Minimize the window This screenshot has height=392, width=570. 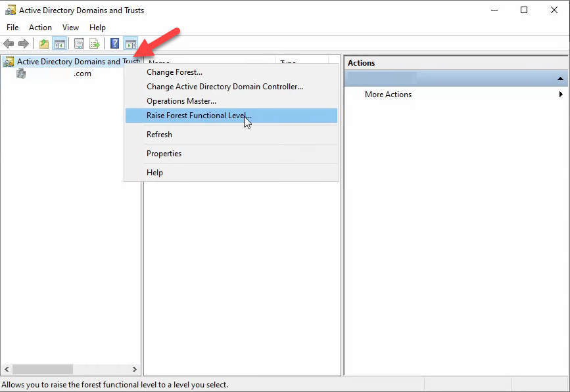[494, 10]
